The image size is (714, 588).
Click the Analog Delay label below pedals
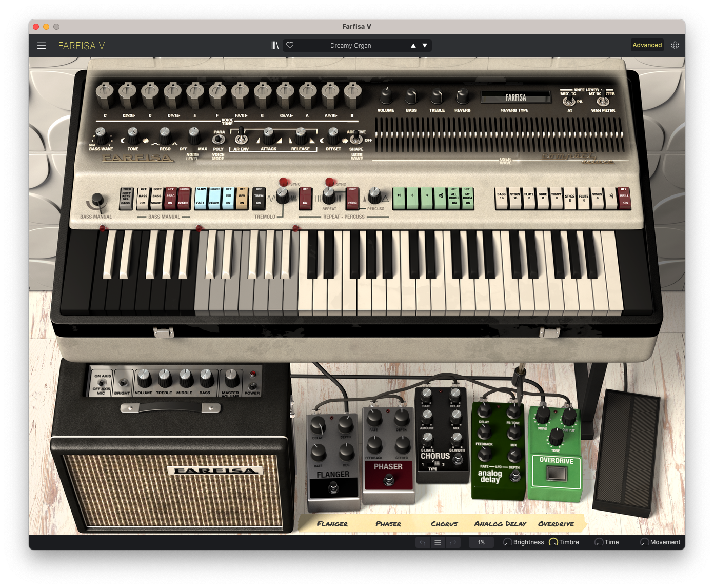pos(501,524)
